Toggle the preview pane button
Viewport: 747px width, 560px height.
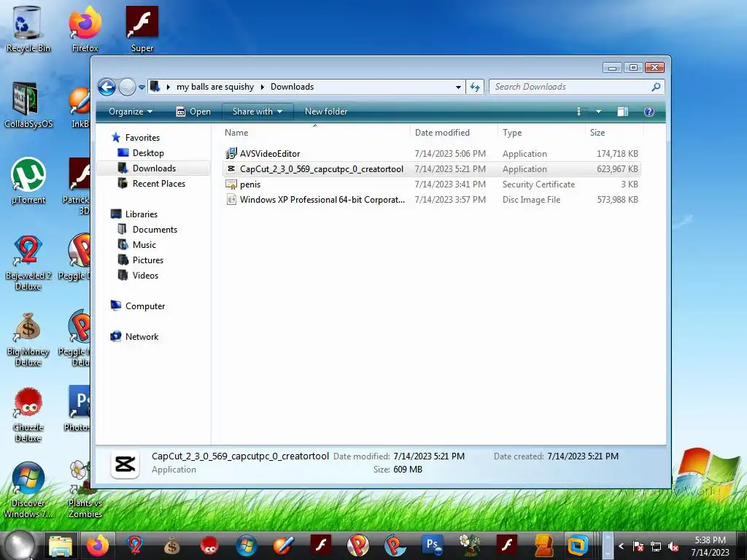[x=622, y=112]
